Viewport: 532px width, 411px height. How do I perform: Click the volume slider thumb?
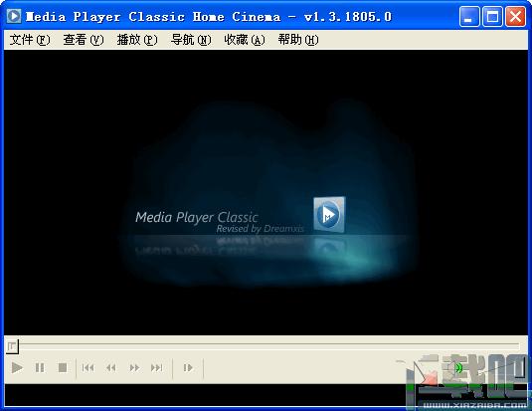pos(519,368)
